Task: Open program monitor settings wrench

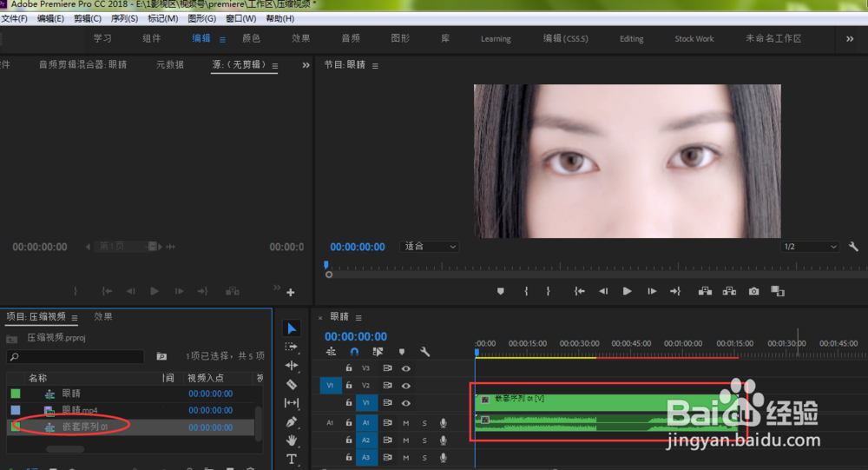Action: pos(853,247)
